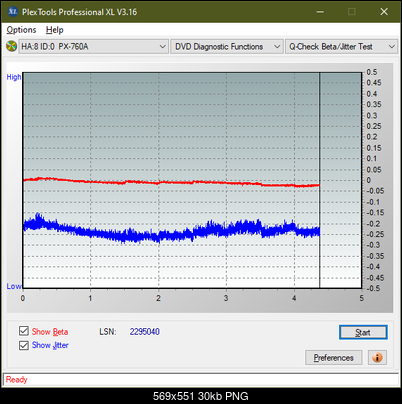Click the disc drive icon beside drive selector
The width and height of the screenshot is (402, 404).
click(12, 46)
